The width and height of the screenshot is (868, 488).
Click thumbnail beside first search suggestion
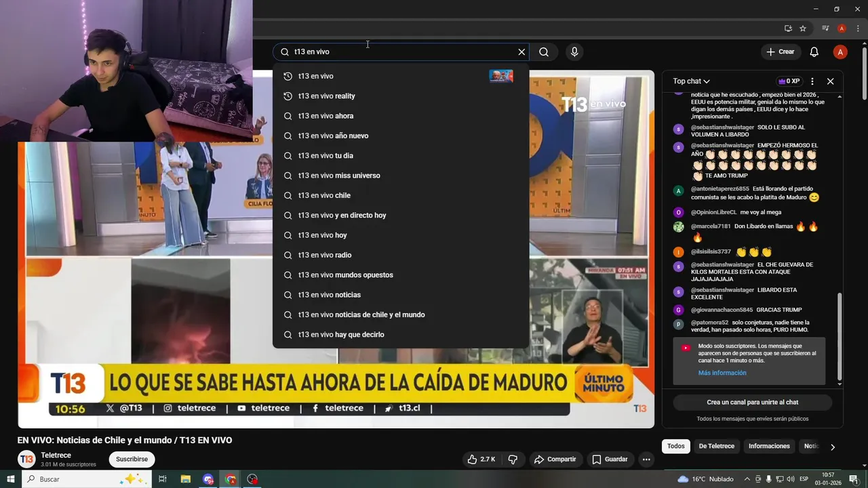(501, 76)
